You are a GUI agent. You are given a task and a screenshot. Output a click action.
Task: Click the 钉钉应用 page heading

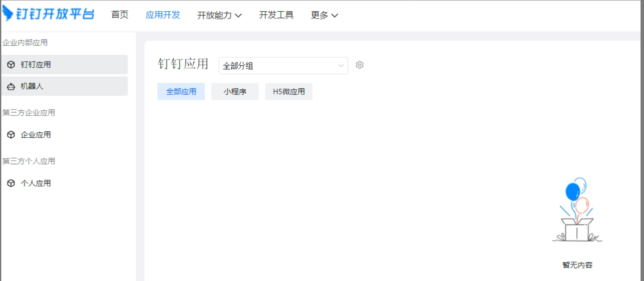click(183, 64)
